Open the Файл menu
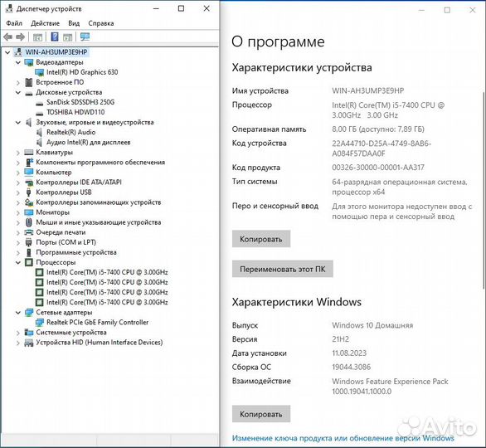The image size is (486, 448). pyautogui.click(x=14, y=23)
